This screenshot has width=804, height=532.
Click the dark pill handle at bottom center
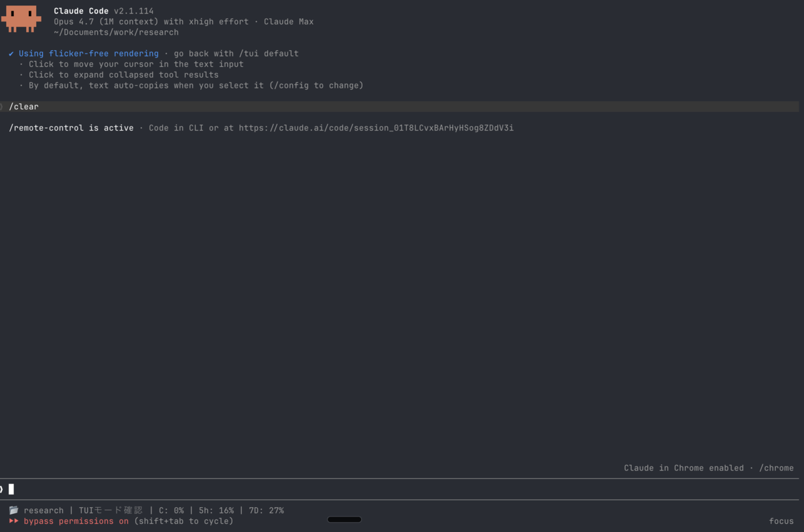point(344,519)
